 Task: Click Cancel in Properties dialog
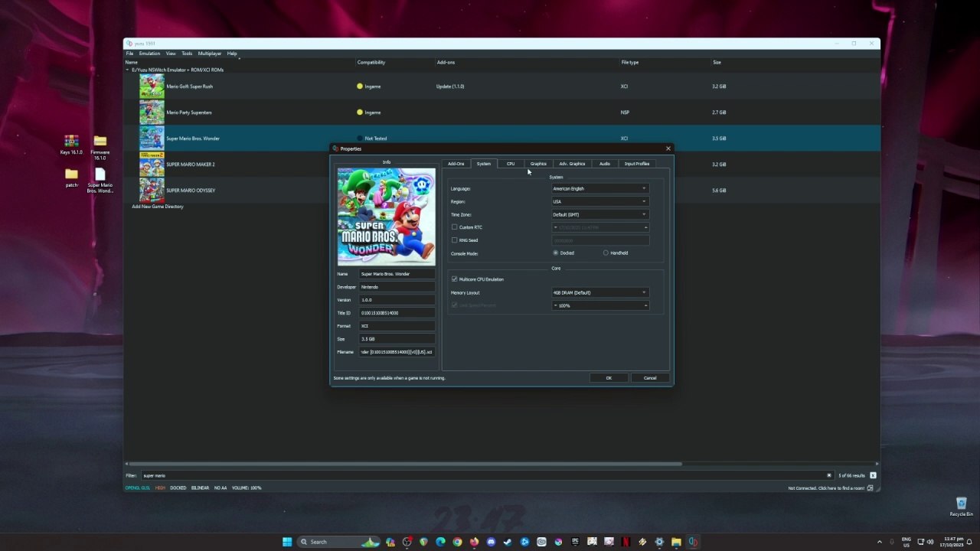click(x=650, y=378)
